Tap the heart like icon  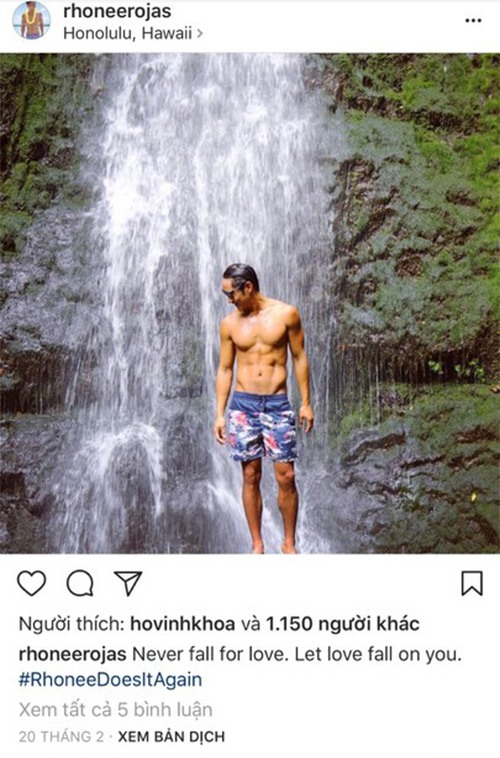[32, 583]
